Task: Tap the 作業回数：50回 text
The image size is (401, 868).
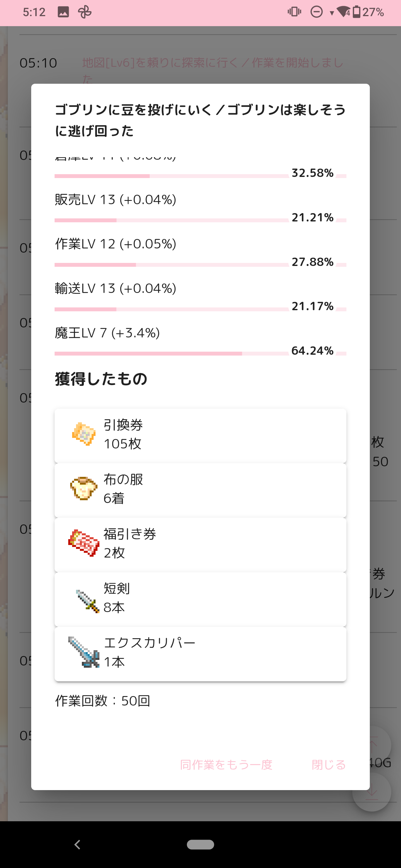Action: tap(102, 701)
